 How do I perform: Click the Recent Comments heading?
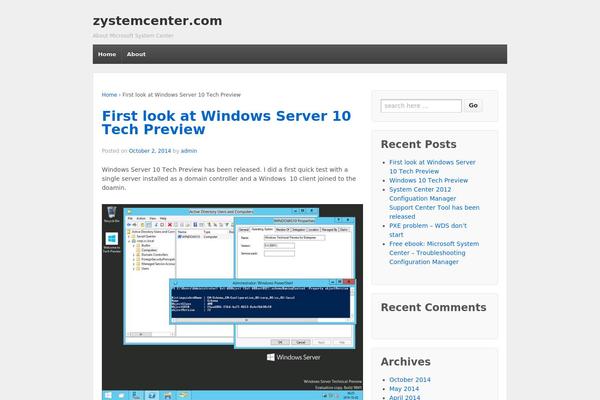tap(434, 307)
